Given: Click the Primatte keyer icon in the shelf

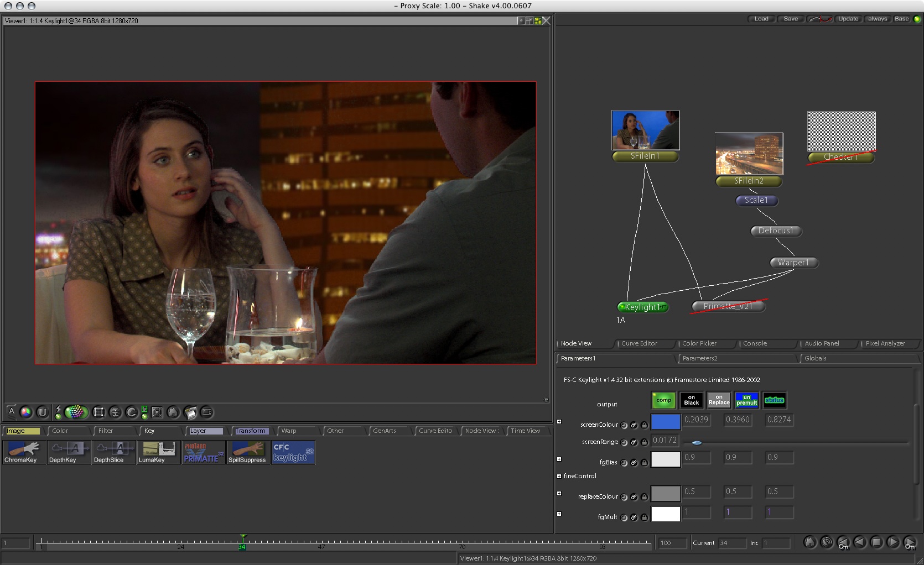Looking at the screenshot, I should coord(203,452).
